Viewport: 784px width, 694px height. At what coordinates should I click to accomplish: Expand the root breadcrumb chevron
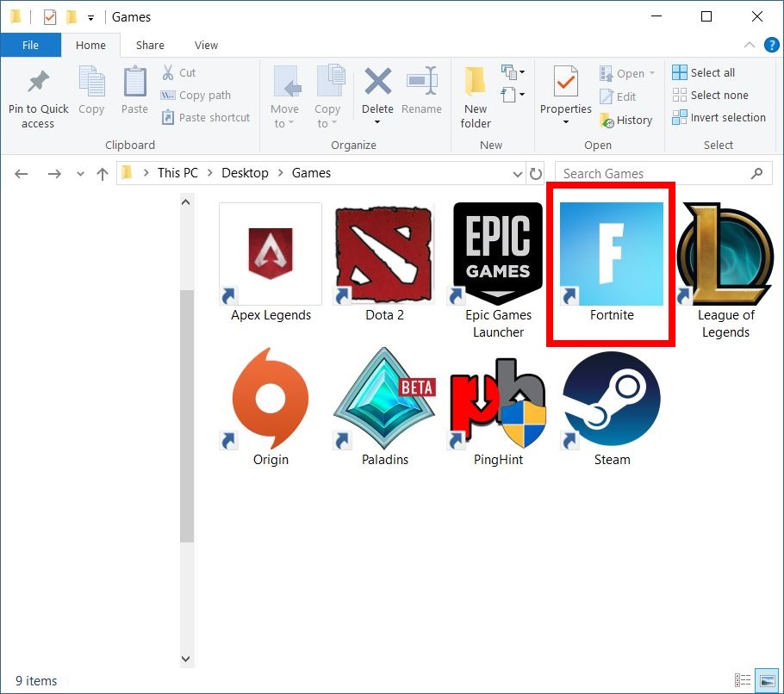(x=146, y=173)
